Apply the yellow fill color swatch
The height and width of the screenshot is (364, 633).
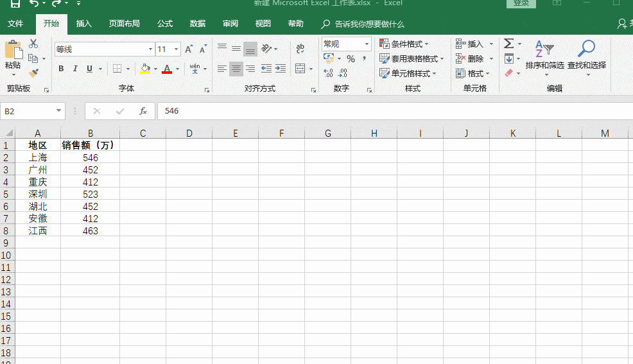[145, 69]
